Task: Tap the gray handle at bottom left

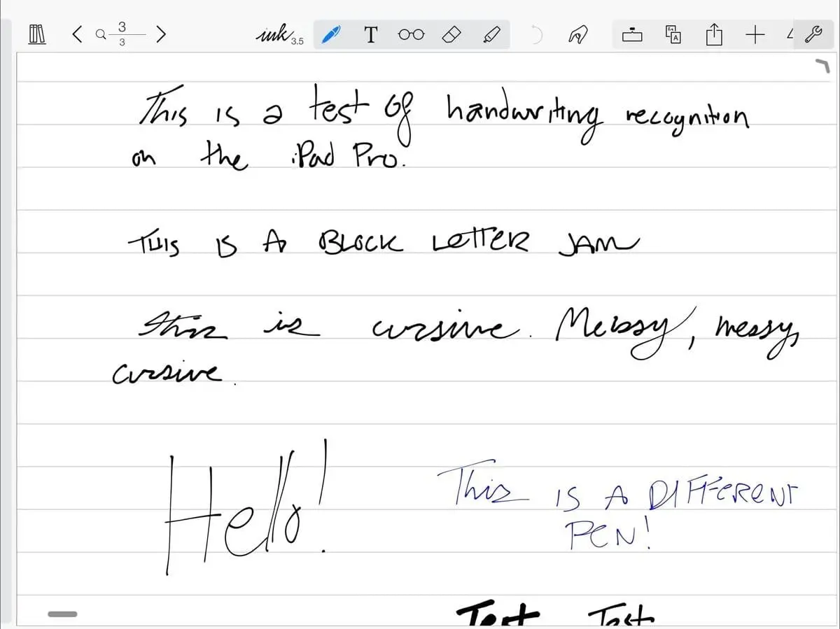Action: (62, 614)
